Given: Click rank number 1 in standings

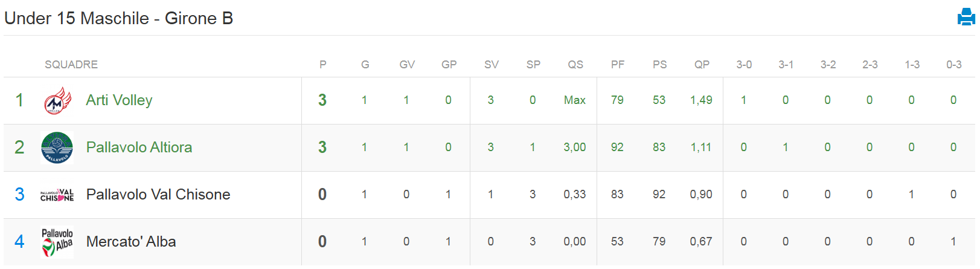Looking at the screenshot, I should click(19, 100).
